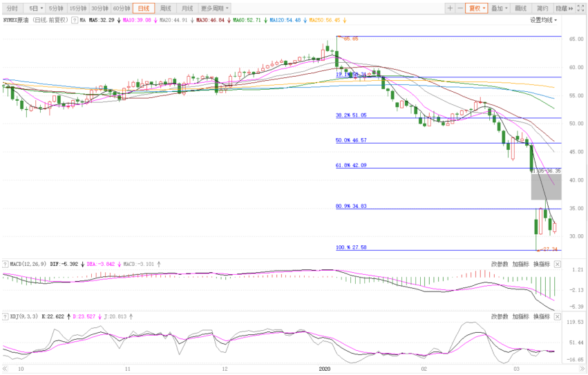Click the 12 month marker on axis
Image resolution: width=588 pixels, height=375 pixels.
click(x=225, y=369)
